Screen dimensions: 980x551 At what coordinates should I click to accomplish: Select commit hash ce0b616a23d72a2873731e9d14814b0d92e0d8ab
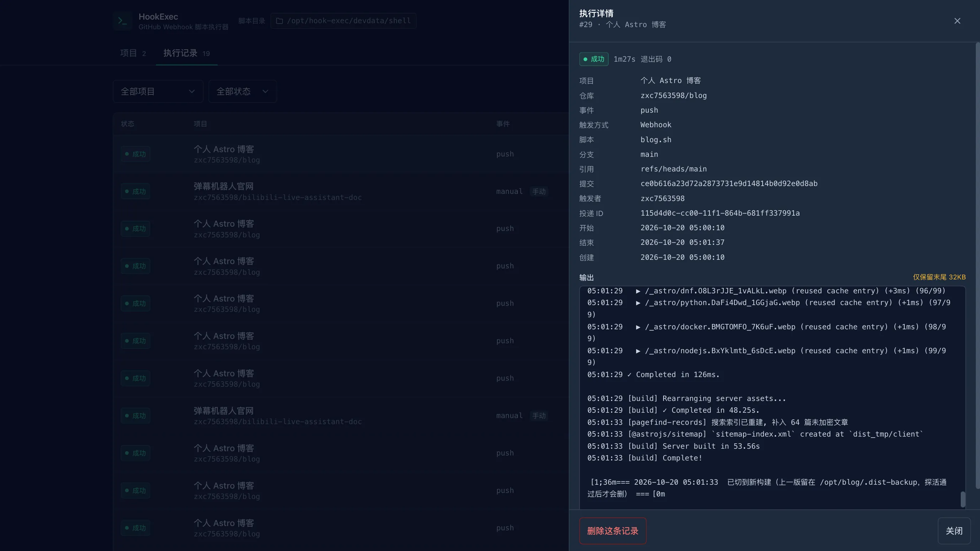tap(729, 184)
